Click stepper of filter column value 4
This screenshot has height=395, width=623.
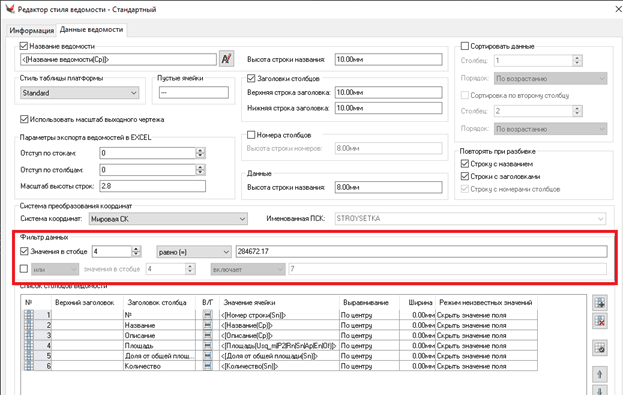136,252
